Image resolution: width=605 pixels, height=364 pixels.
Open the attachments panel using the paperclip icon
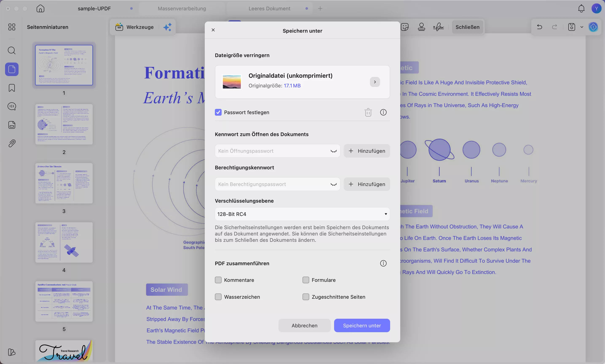tap(12, 143)
